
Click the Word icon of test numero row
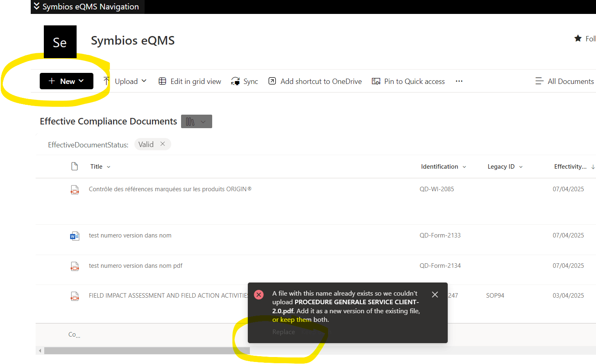click(x=75, y=236)
